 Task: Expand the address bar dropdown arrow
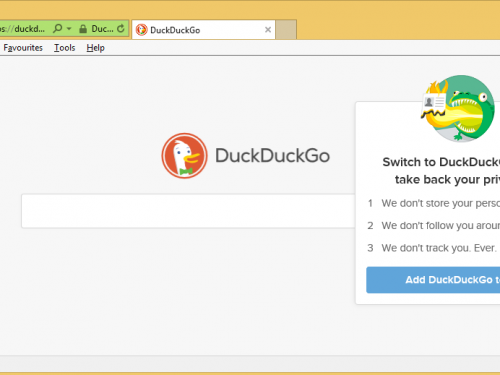tap(69, 29)
